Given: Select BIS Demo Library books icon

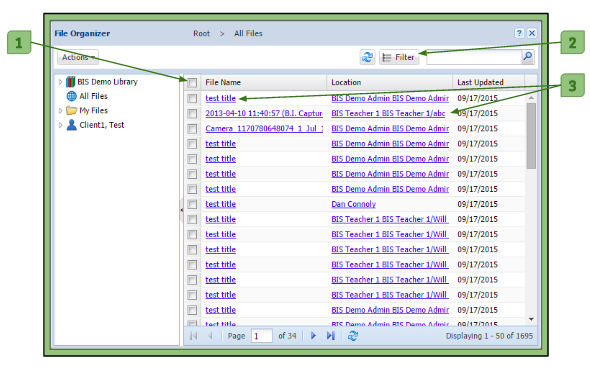Looking at the screenshot, I should coord(70,82).
